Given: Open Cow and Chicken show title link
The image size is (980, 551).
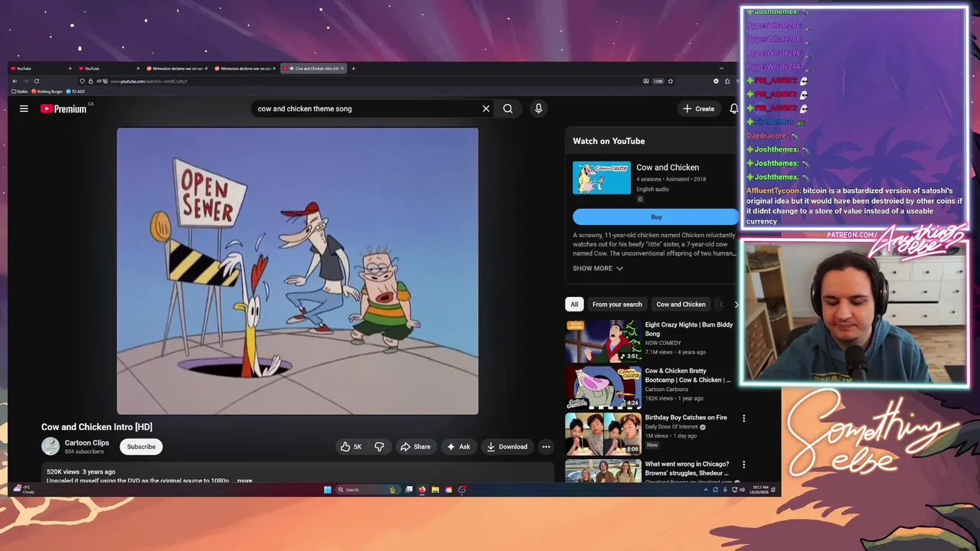Looking at the screenshot, I should click(x=668, y=168).
